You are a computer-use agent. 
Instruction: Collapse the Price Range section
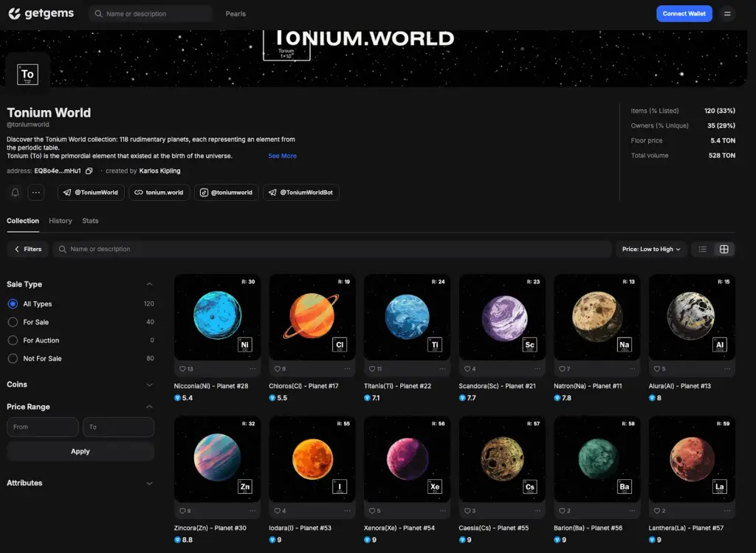pos(149,407)
